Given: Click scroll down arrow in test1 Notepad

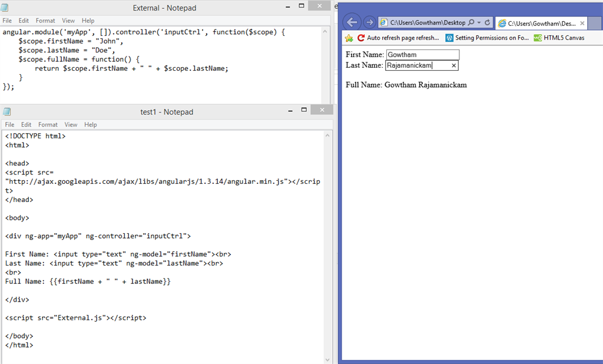Looking at the screenshot, I should (x=327, y=360).
